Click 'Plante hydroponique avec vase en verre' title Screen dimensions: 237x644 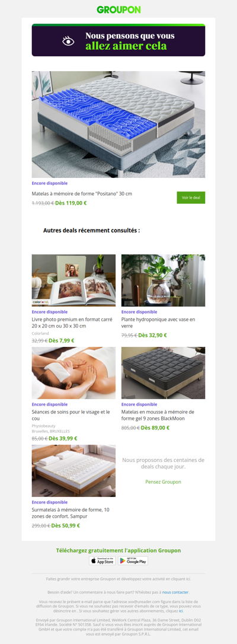point(158,323)
